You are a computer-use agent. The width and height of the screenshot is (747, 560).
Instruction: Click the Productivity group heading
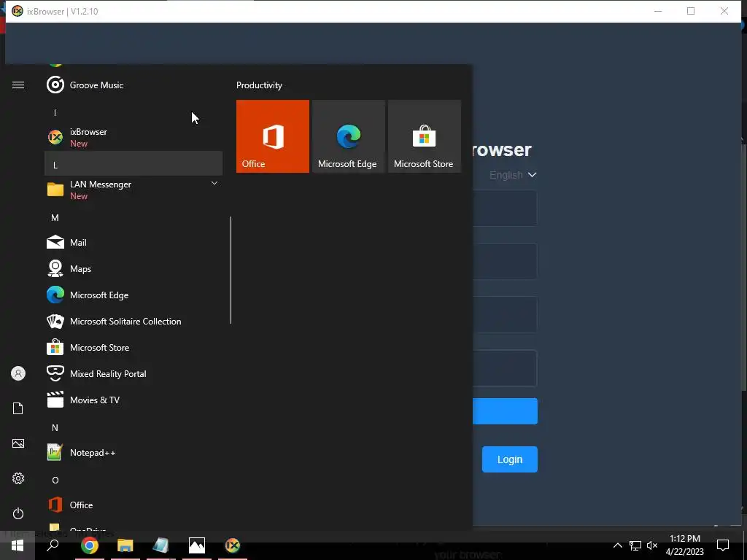[259, 85]
